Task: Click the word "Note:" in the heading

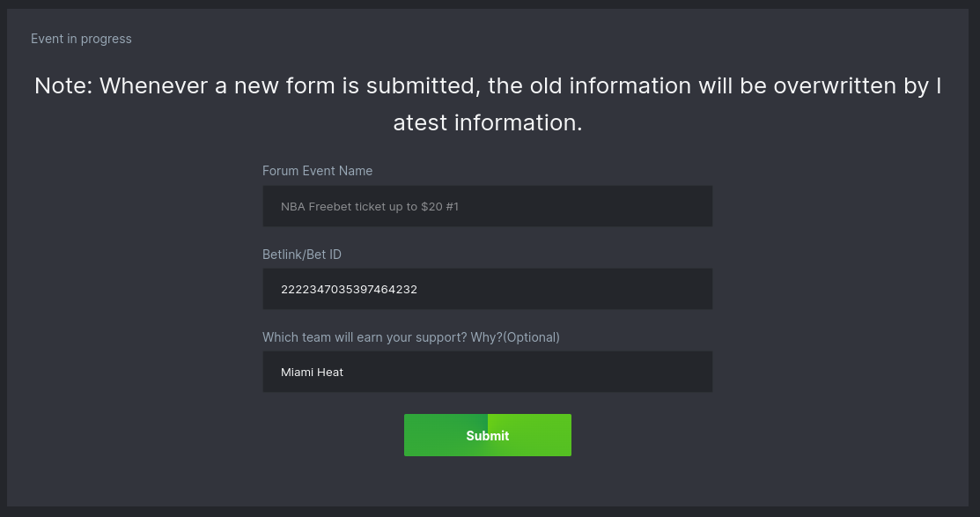Action: (x=63, y=86)
